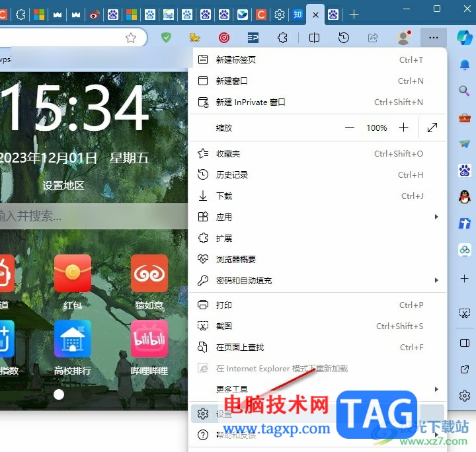Screen dimensions: 476x452
Task: Open the profile avatar icon
Action: click(404, 38)
